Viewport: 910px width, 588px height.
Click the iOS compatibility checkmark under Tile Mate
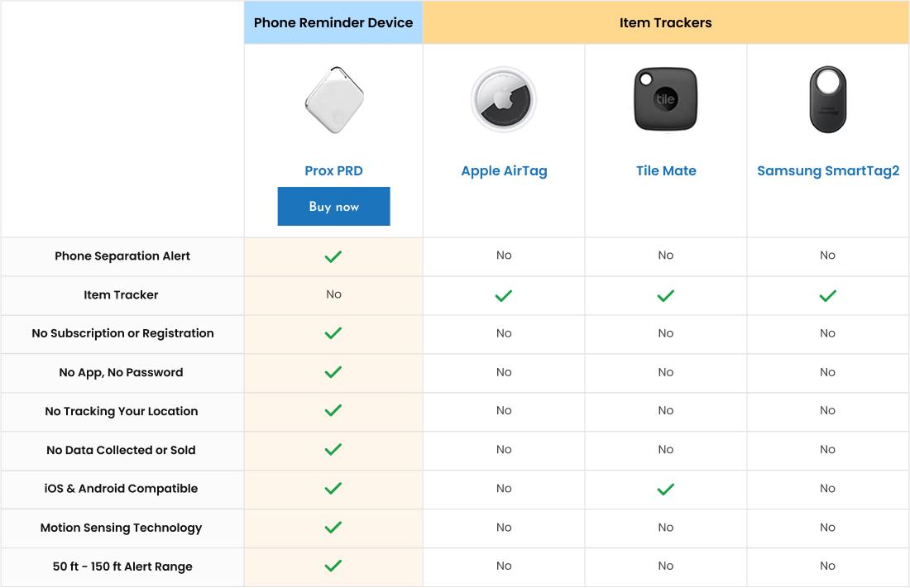(665, 488)
